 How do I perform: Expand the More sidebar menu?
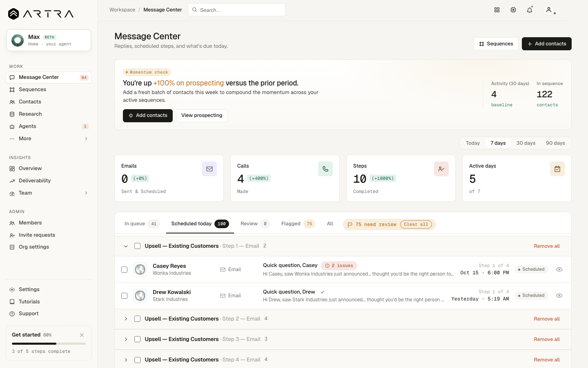pos(49,139)
